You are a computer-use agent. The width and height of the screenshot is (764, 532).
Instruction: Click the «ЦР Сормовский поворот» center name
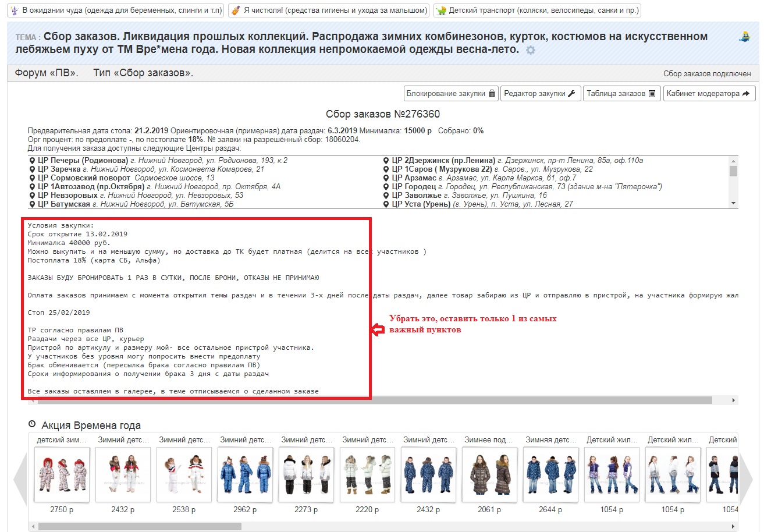tap(84, 178)
